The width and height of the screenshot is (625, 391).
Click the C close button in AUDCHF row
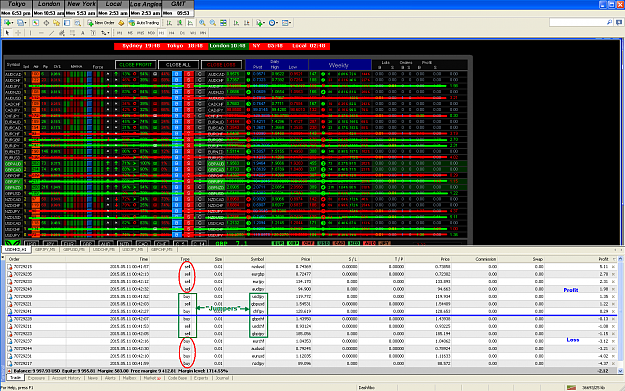click(x=200, y=80)
